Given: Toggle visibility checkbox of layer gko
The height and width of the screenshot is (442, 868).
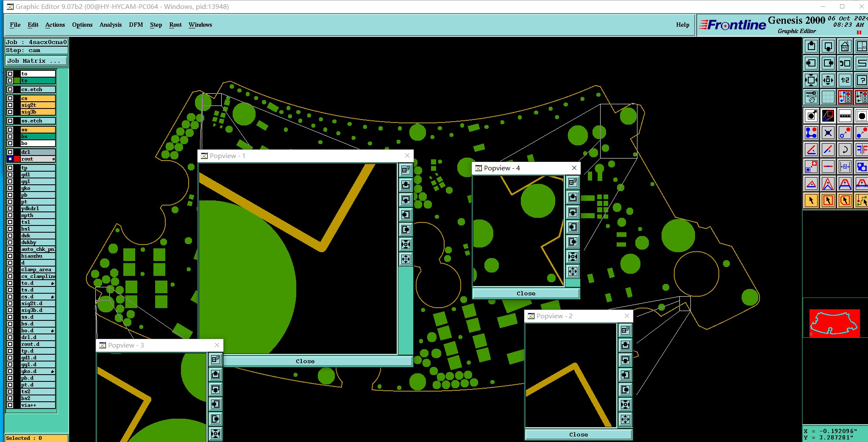Looking at the screenshot, I should point(10,188).
